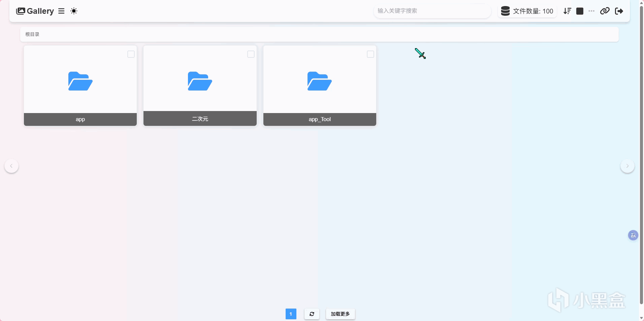Click the keyword search input field

click(x=432, y=11)
